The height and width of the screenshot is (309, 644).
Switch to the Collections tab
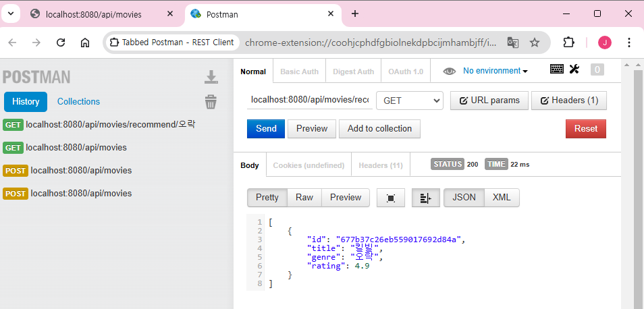(x=78, y=102)
